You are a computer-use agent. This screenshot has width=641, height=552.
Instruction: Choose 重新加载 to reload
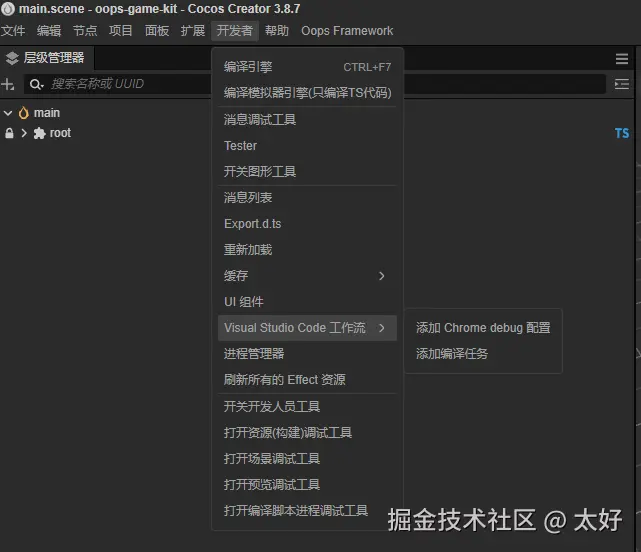[307, 250]
